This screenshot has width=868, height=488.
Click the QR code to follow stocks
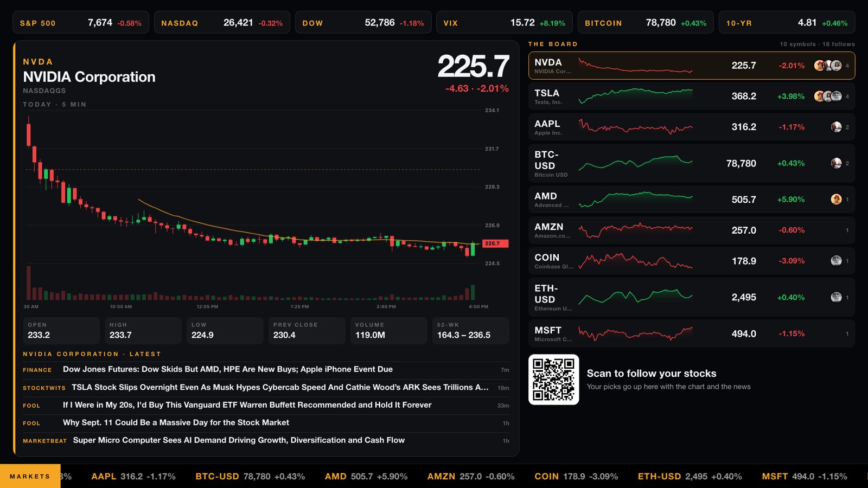(x=553, y=380)
